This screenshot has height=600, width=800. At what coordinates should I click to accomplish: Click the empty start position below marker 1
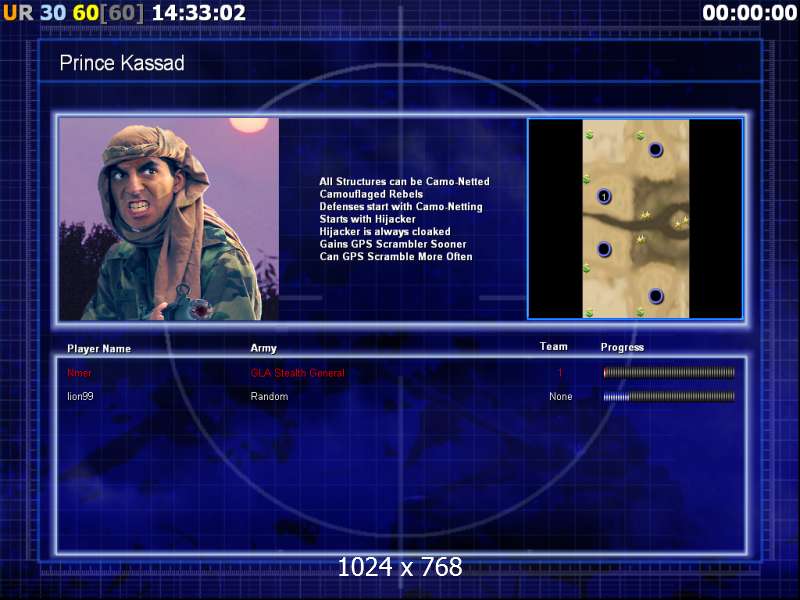[604, 248]
